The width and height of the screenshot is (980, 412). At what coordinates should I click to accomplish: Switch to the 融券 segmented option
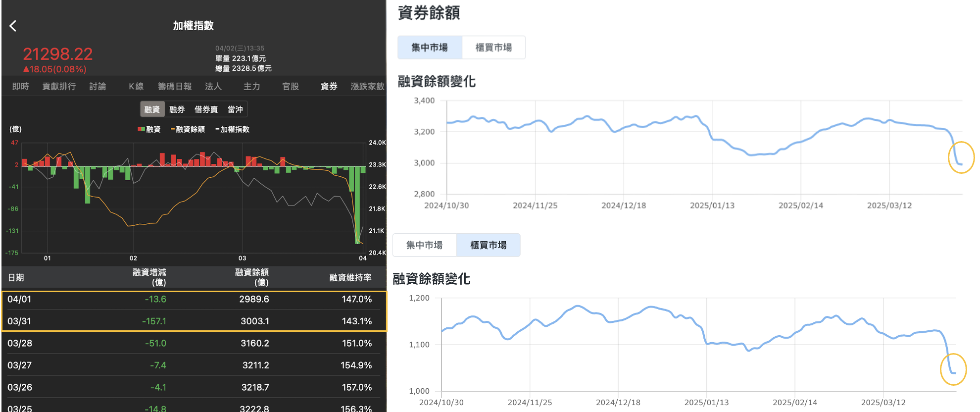pyautogui.click(x=177, y=109)
